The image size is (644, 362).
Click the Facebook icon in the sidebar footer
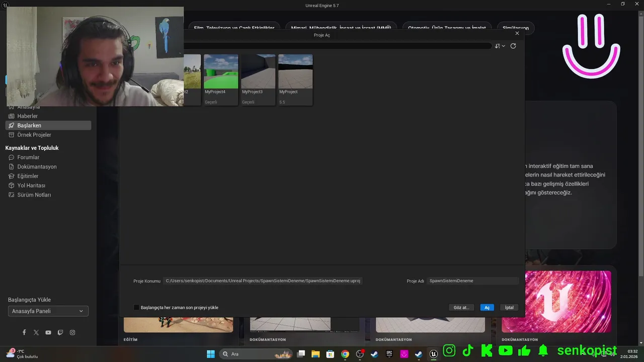pyautogui.click(x=24, y=332)
